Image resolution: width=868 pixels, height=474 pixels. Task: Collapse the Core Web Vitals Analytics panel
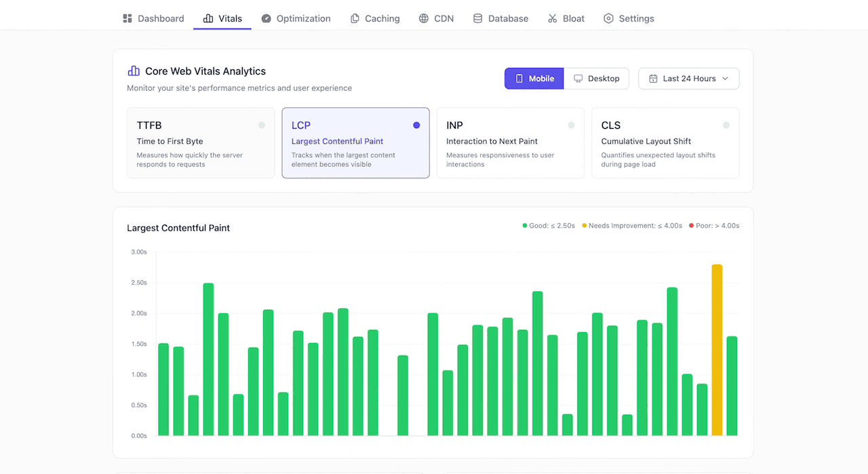coord(204,71)
